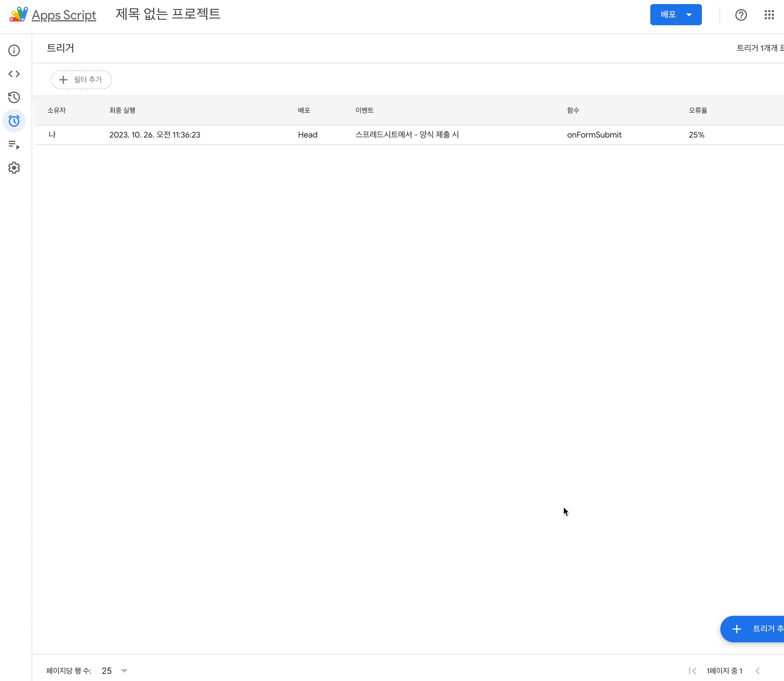Viewport: 784px width, 681px height.
Task: Open the Executions list icon
Action: (x=14, y=145)
